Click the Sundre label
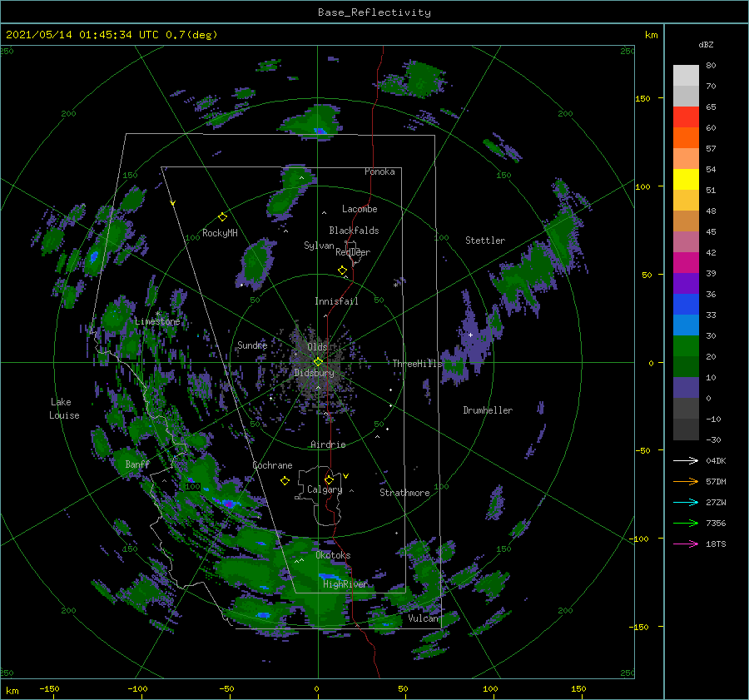 (252, 345)
